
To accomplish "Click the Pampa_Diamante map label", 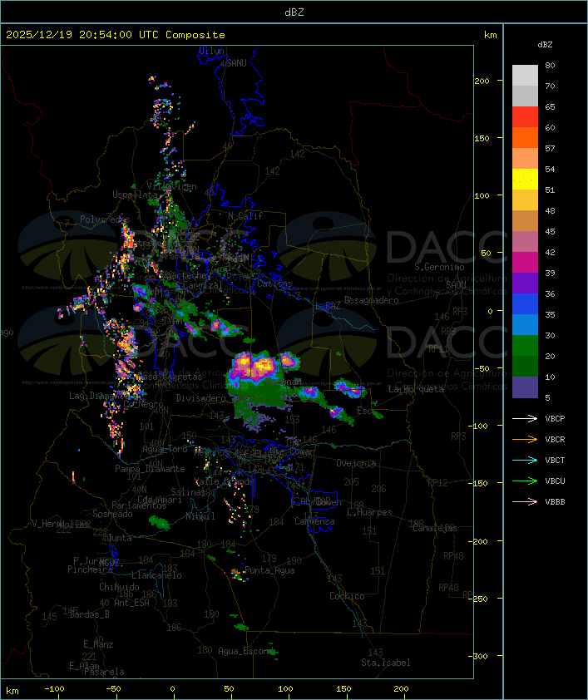I will coord(150,469).
